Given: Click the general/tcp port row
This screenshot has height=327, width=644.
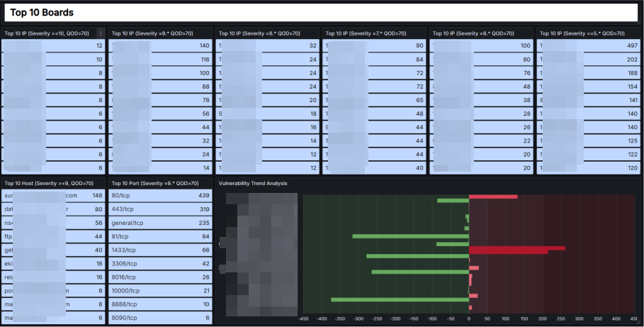Looking at the screenshot, I should 161,223.
